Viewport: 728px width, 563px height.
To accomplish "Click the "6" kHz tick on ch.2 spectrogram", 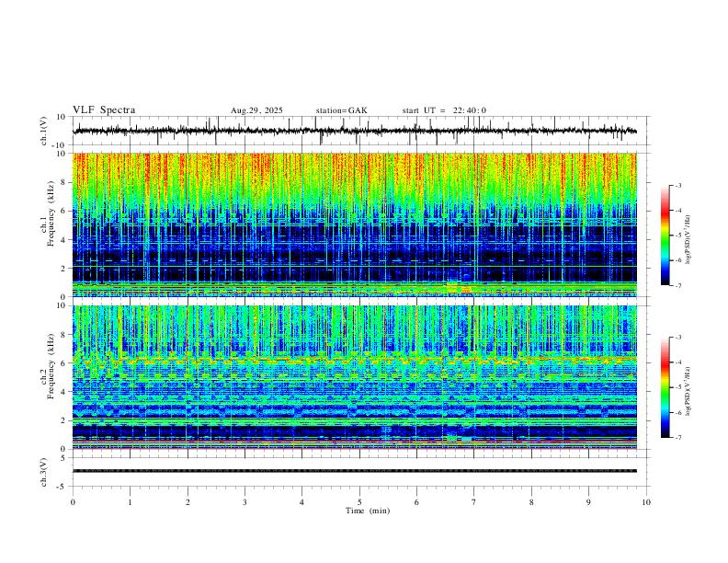I will tap(64, 363).
